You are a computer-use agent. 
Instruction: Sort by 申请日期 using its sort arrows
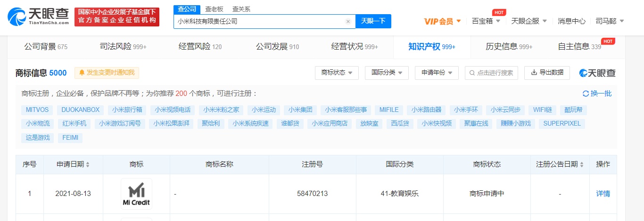[x=88, y=165]
